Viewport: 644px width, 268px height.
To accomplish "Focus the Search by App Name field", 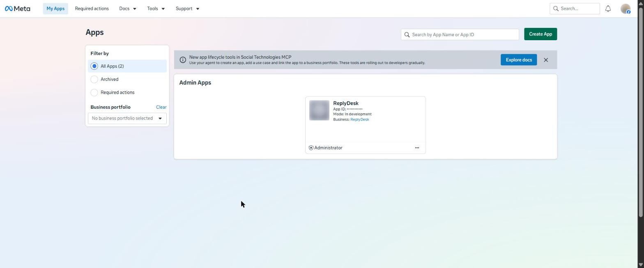I will [460, 34].
